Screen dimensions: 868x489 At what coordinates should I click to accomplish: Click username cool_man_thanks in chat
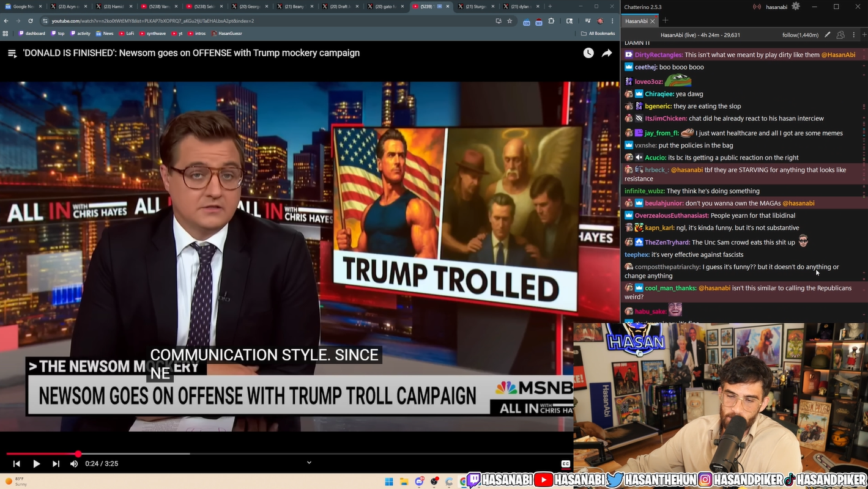670,288
